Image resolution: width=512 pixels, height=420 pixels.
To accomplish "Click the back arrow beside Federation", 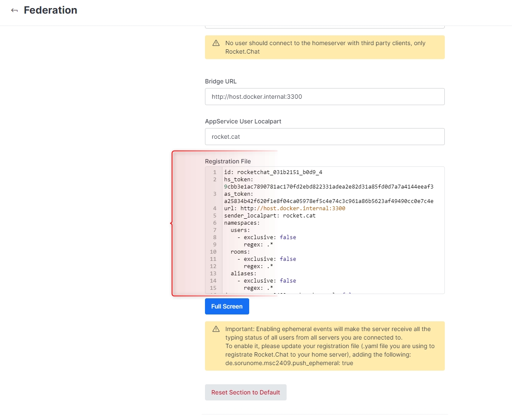I will point(14,10).
